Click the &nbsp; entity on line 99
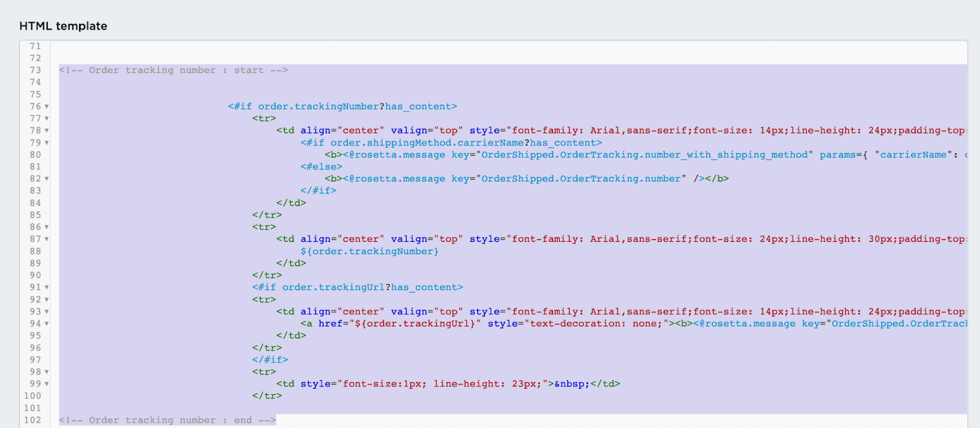 (572, 384)
